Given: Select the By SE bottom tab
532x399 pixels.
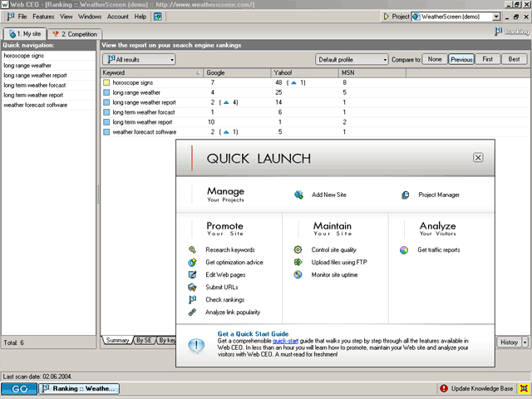Looking at the screenshot, I should 144,340.
